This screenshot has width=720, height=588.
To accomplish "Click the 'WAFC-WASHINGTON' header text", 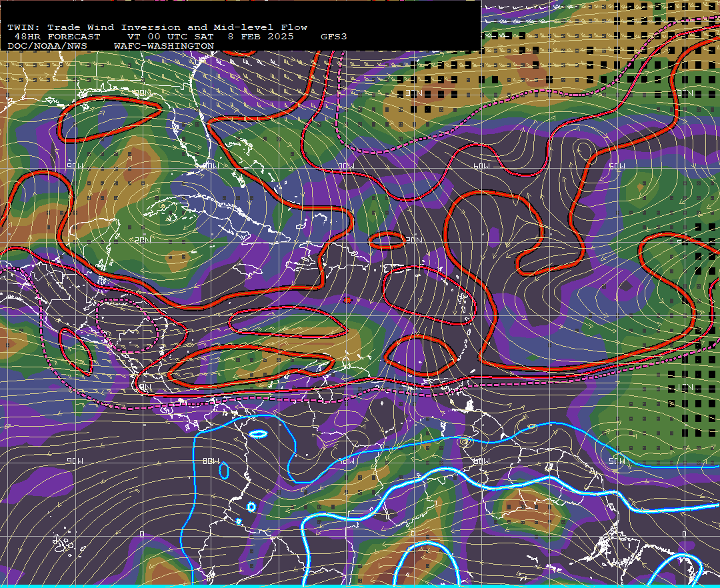I will tap(164, 47).
